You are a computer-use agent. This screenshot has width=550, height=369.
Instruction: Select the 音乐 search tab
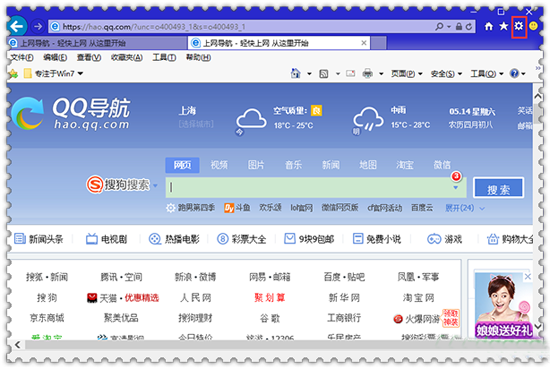[293, 165]
